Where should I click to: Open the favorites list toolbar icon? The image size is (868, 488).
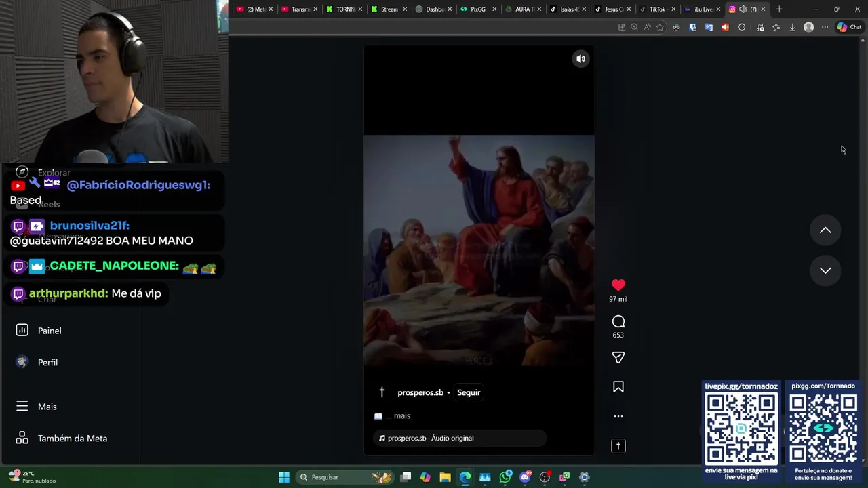[776, 27]
